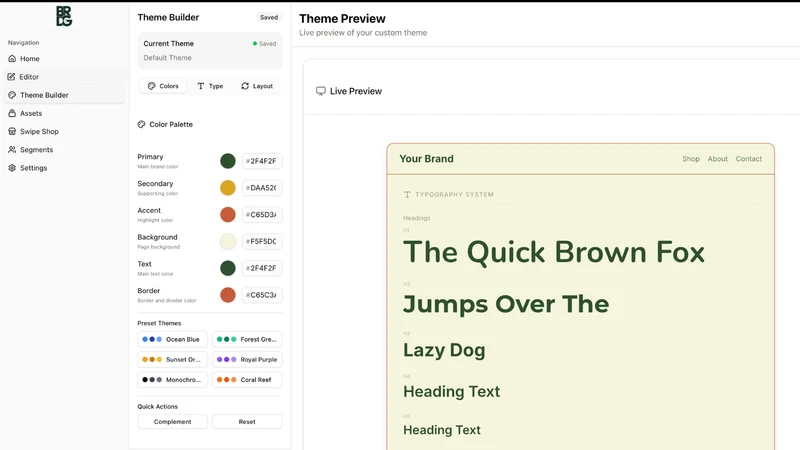Viewport: 800px width, 450px height.
Task: Edit the Border hex value field
Action: 262,295
